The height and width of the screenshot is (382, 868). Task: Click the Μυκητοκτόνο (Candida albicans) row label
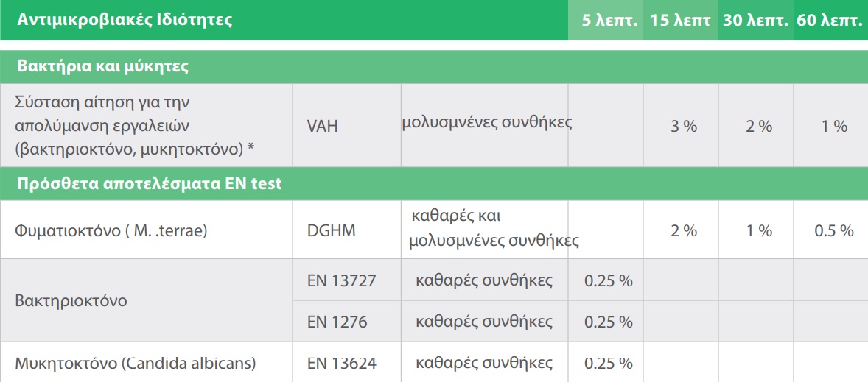tap(136, 364)
